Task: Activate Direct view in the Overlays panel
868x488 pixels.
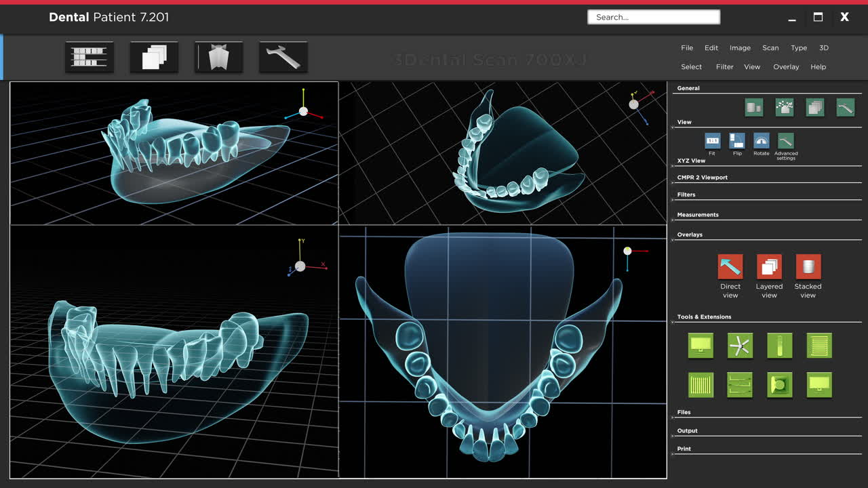Action: tap(730, 266)
